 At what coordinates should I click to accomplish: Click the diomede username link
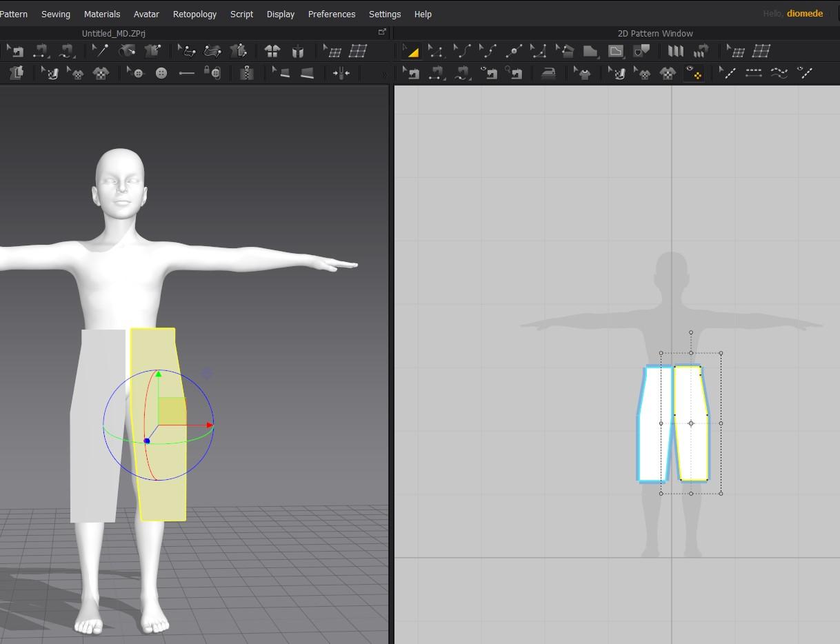804,14
